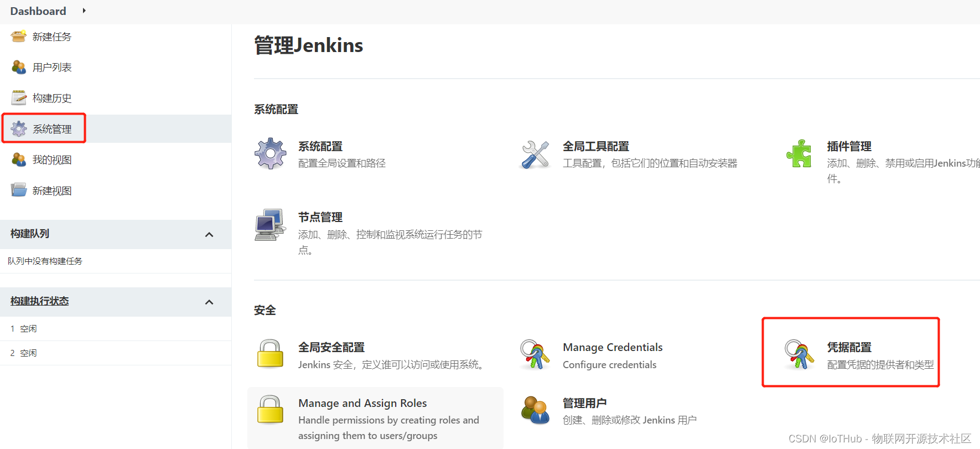Click the 全局安全配置 yellow padlock icon
Screen dimensions: 980x449
point(270,353)
